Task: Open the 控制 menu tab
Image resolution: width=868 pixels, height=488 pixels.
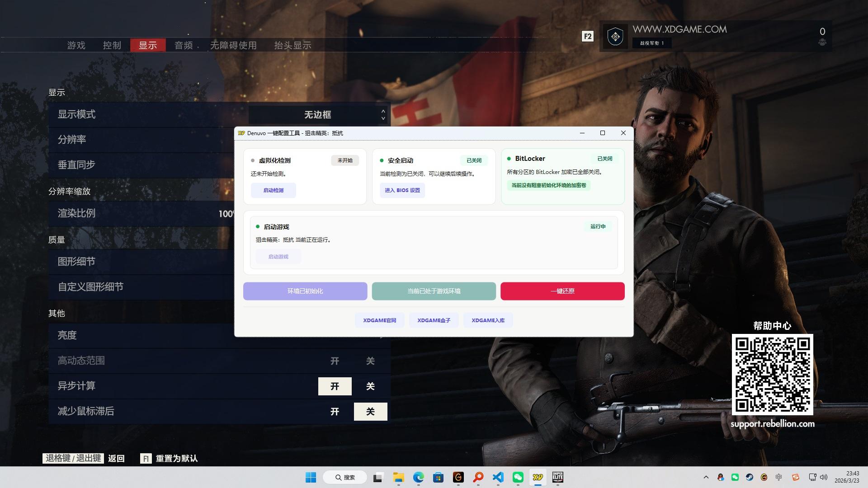Action: pyautogui.click(x=112, y=45)
